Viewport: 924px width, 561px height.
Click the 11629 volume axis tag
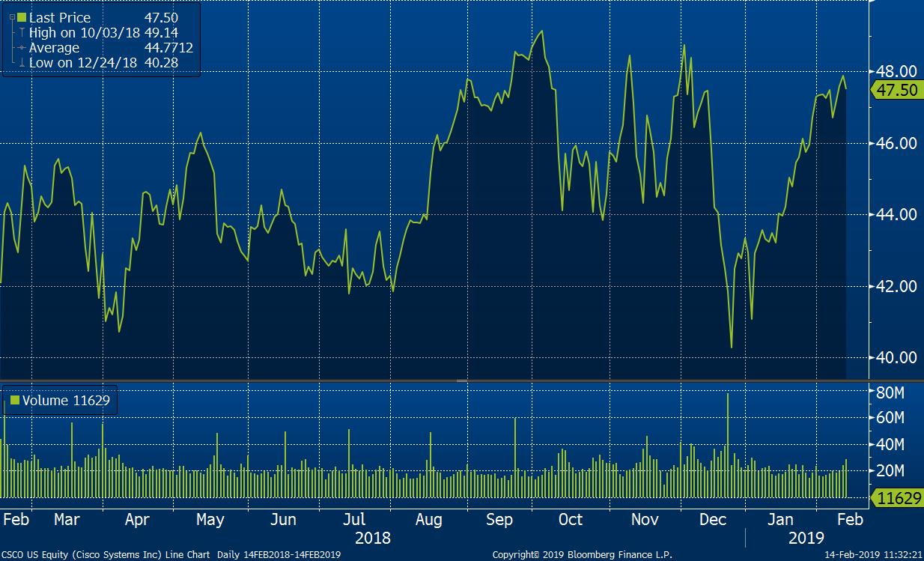(x=896, y=497)
